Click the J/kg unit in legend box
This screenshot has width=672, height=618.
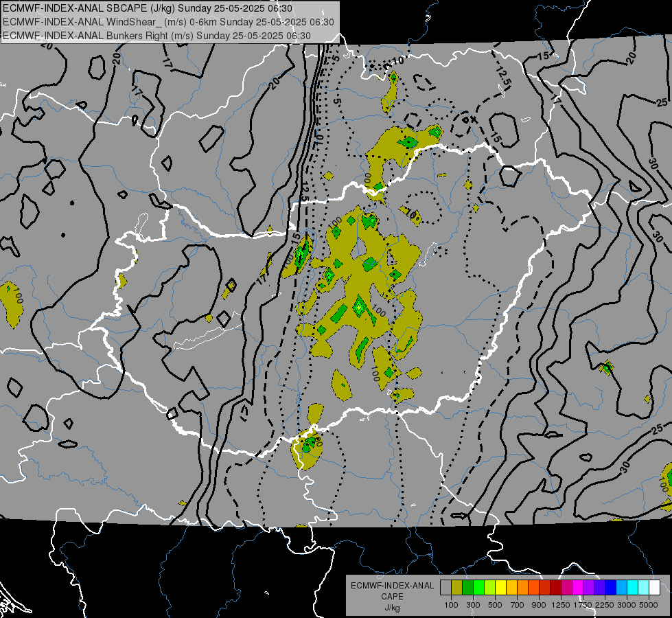tap(392, 608)
